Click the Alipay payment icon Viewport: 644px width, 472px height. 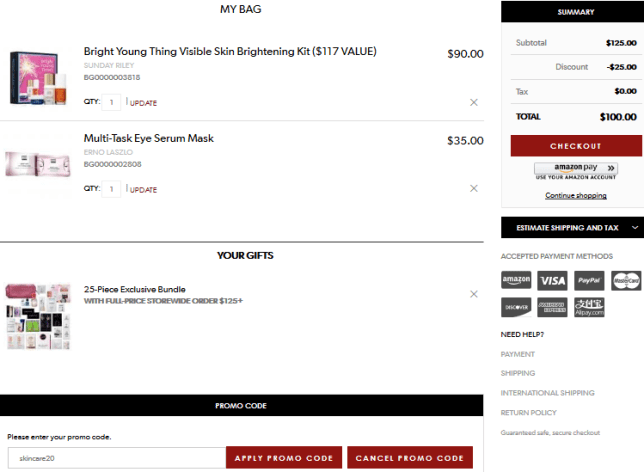(x=589, y=307)
